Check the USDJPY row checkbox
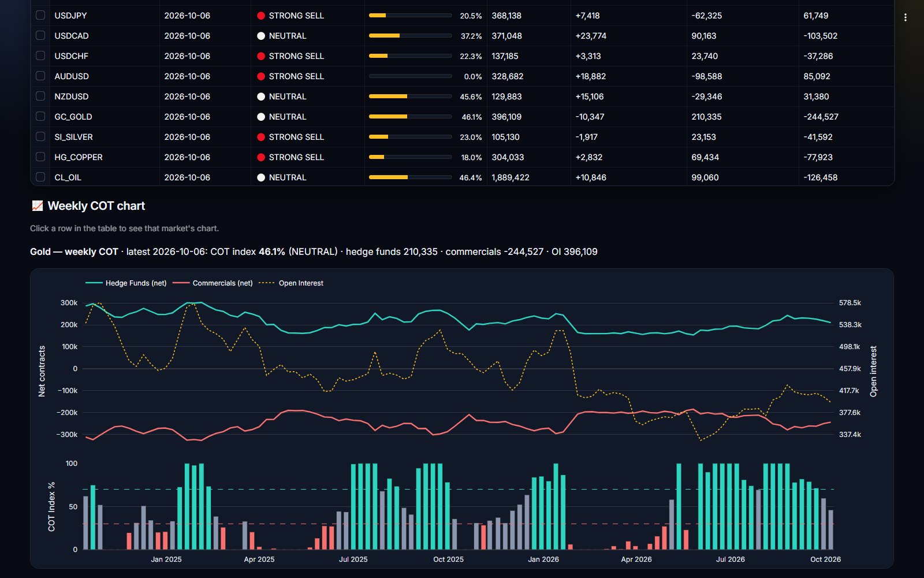 (40, 15)
